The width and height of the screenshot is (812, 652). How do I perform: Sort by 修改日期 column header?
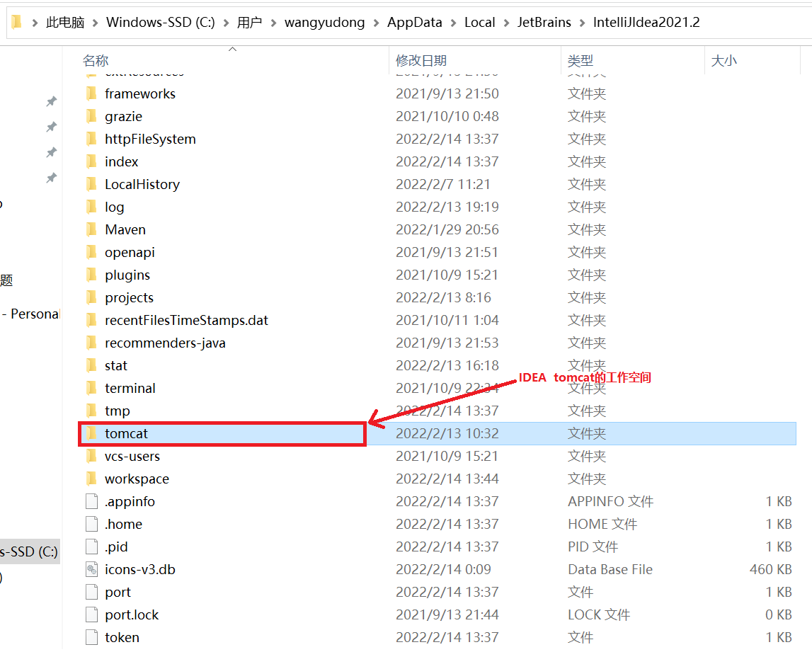tap(421, 61)
